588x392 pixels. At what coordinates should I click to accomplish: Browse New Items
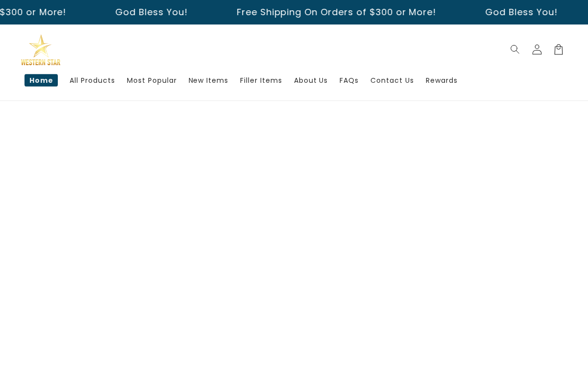pos(208,80)
